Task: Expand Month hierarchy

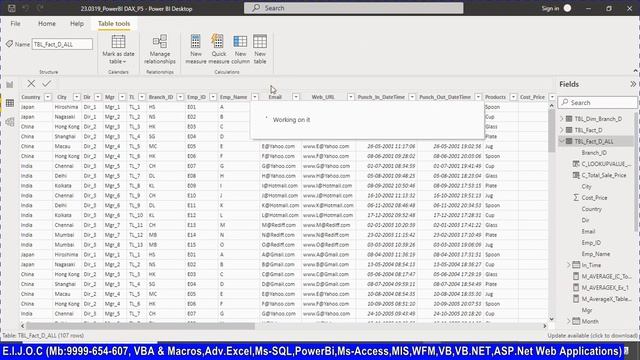Action: click(x=569, y=321)
